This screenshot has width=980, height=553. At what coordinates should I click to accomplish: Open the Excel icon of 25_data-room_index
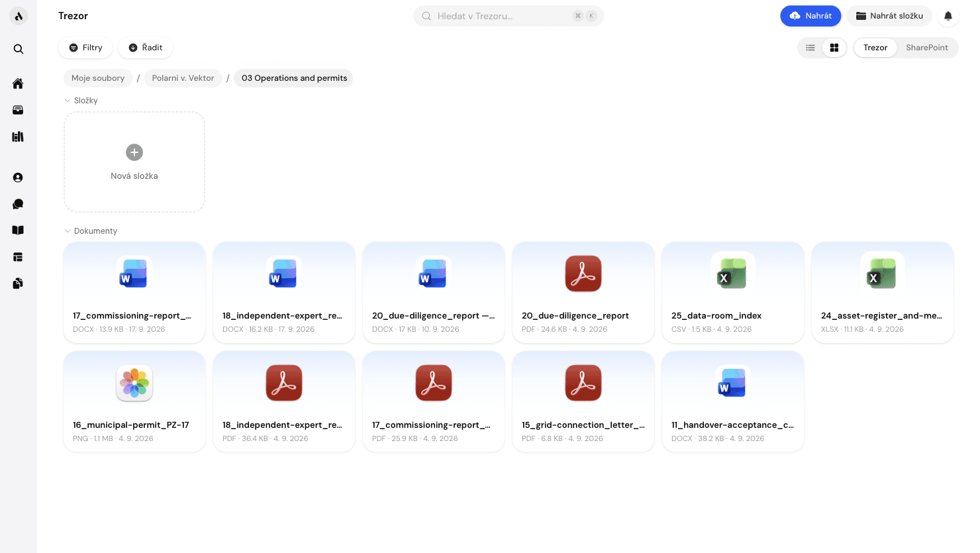coord(733,274)
